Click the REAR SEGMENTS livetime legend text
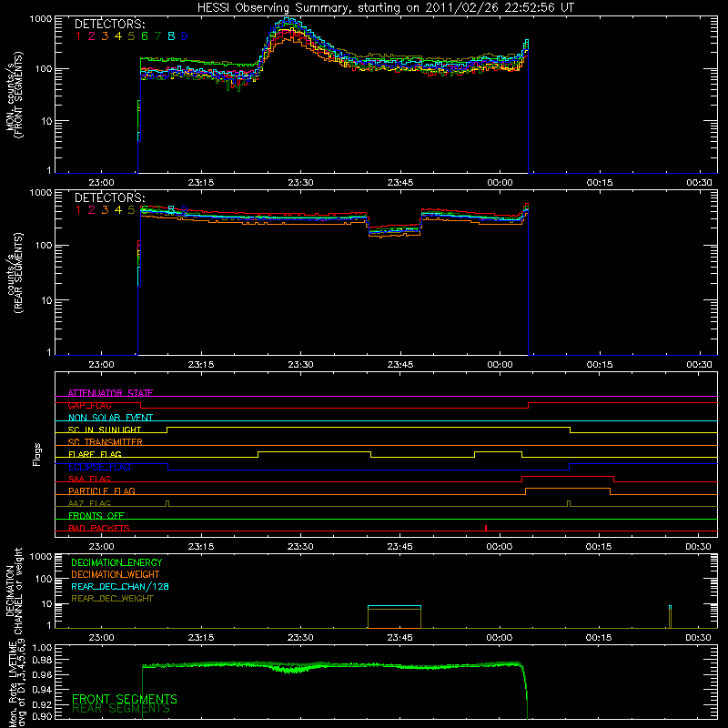The width and height of the screenshot is (728, 728). click(121, 709)
